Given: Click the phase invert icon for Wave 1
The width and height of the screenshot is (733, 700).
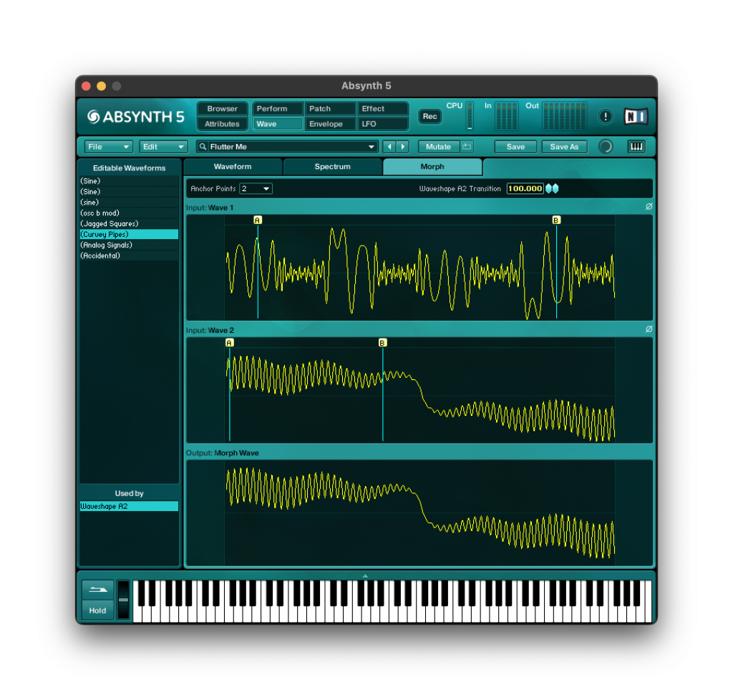Looking at the screenshot, I should tap(649, 207).
